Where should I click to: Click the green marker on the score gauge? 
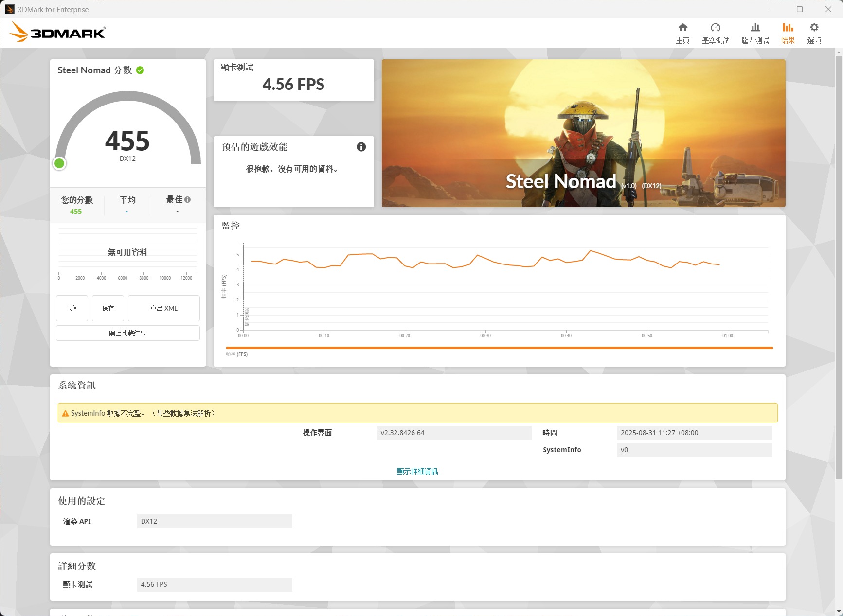click(x=59, y=163)
